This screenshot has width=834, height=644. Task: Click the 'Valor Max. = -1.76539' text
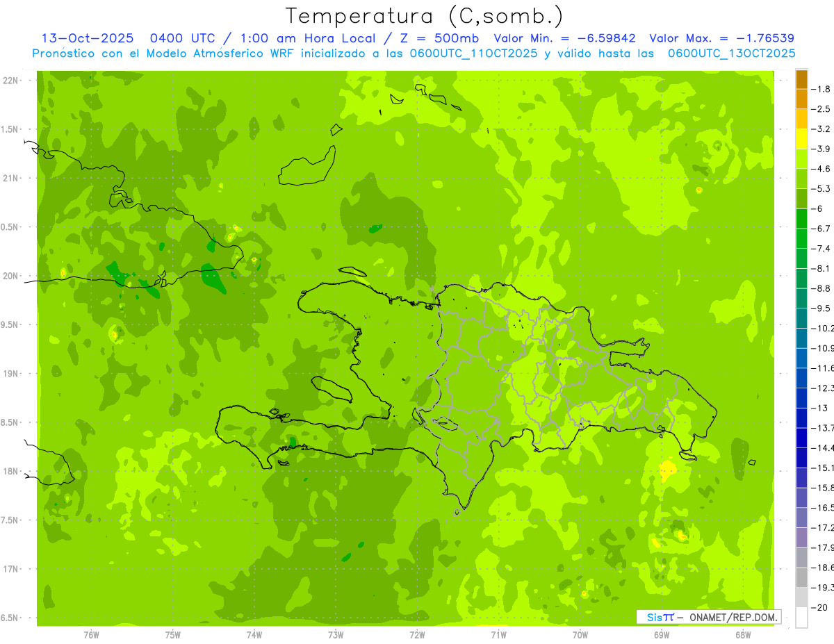[721, 38]
